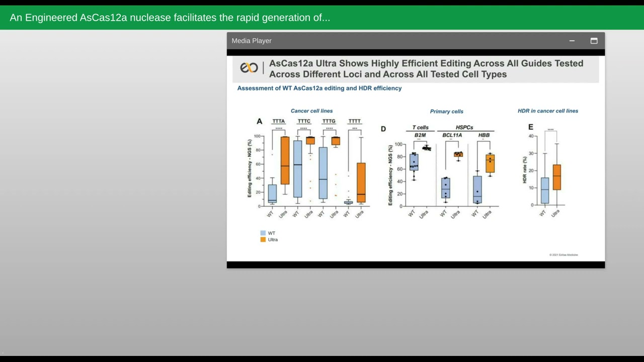The width and height of the screenshot is (644, 362).
Task: Click the slide heading "AsCas12a Ultra Shows Highly Efficient Editing"
Action: [426, 69]
